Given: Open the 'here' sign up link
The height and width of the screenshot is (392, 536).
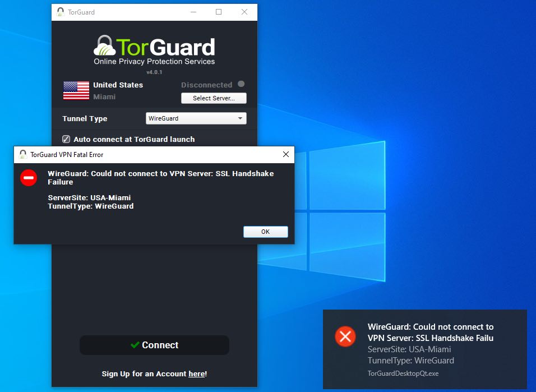Looking at the screenshot, I should [197, 374].
